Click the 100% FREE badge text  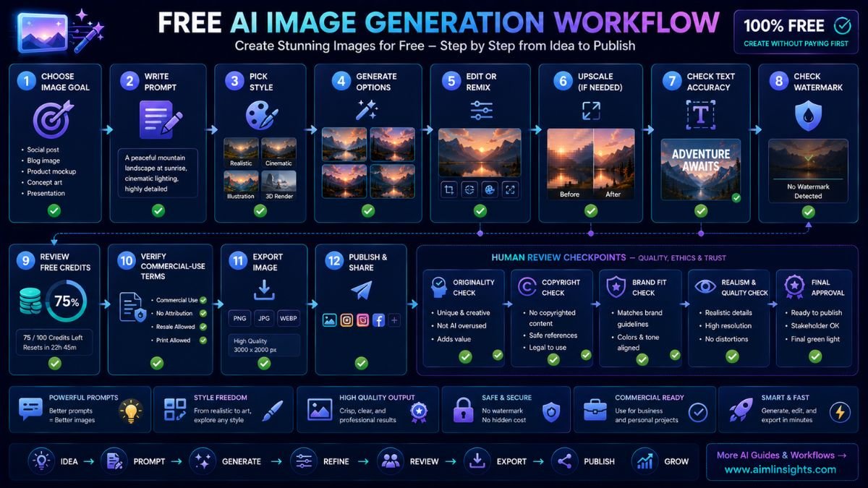[784, 26]
